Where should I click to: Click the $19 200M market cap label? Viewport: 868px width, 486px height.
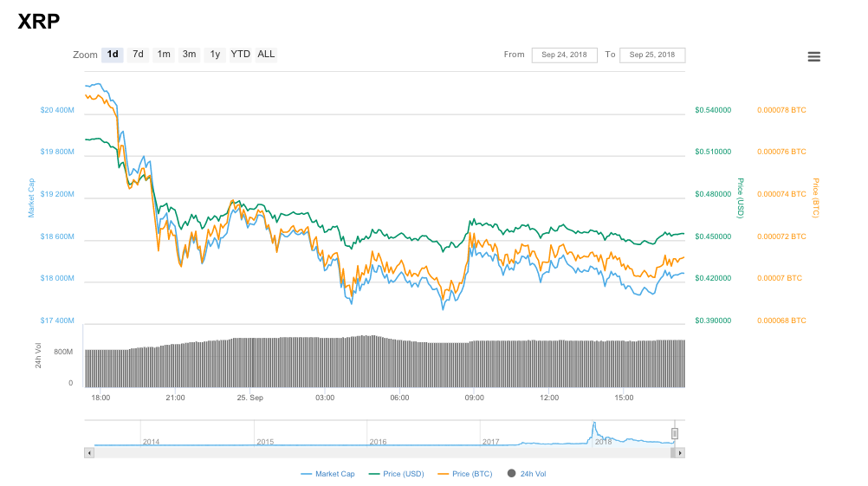57,194
